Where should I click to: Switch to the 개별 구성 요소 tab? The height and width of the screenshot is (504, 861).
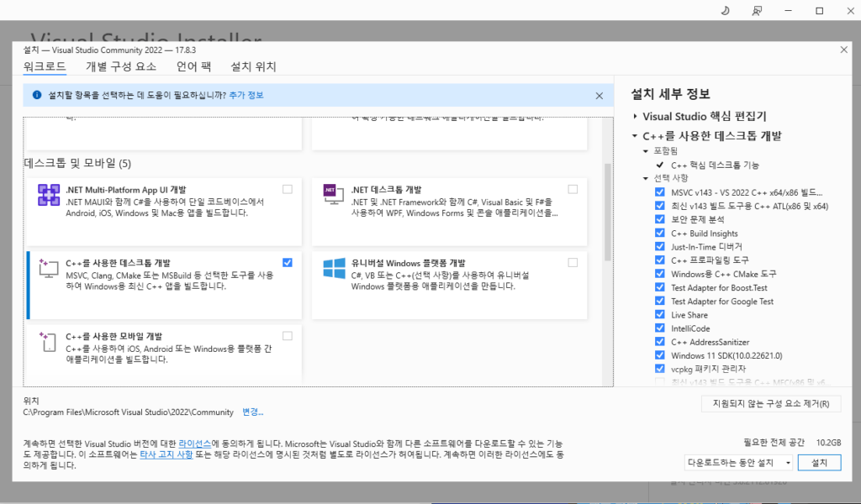[x=121, y=67]
